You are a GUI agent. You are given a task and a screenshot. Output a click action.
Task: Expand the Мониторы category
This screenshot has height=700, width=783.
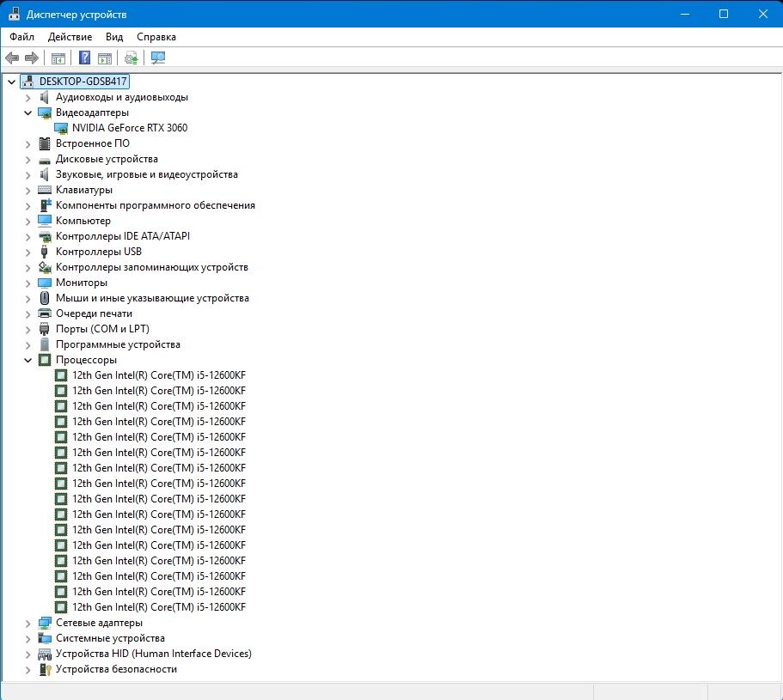click(28, 283)
